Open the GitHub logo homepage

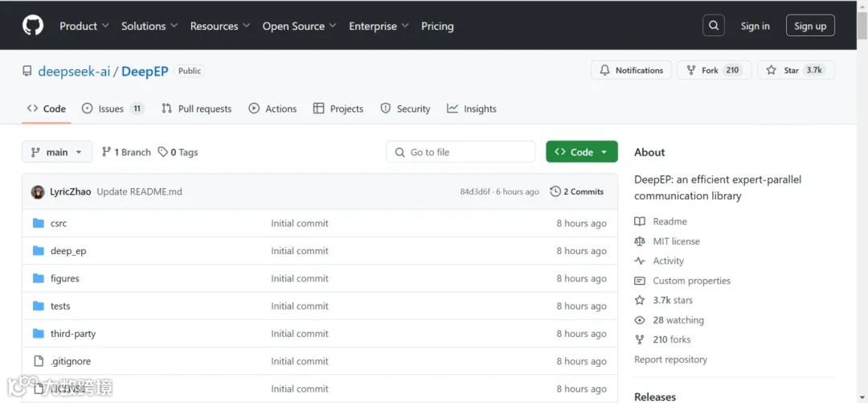pyautogui.click(x=33, y=26)
